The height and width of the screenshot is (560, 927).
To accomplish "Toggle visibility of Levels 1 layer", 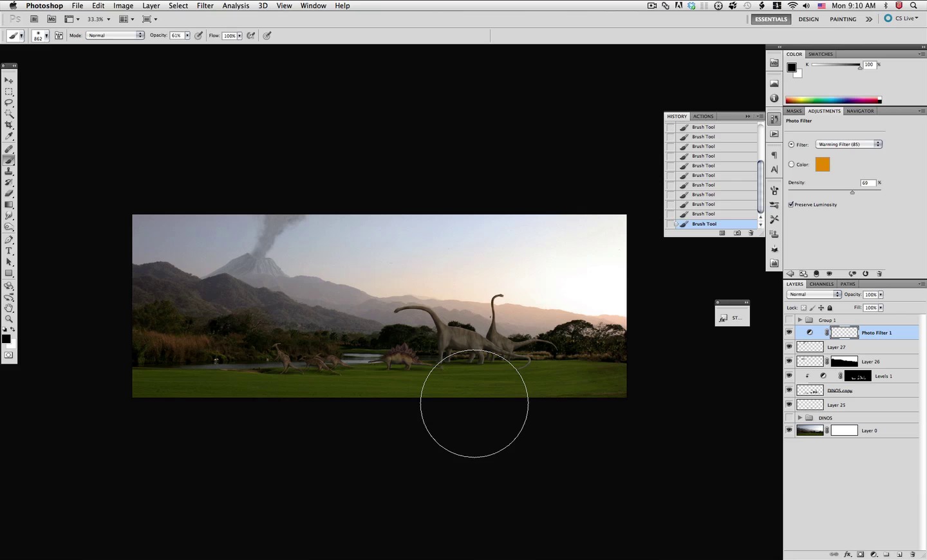I will tap(789, 375).
